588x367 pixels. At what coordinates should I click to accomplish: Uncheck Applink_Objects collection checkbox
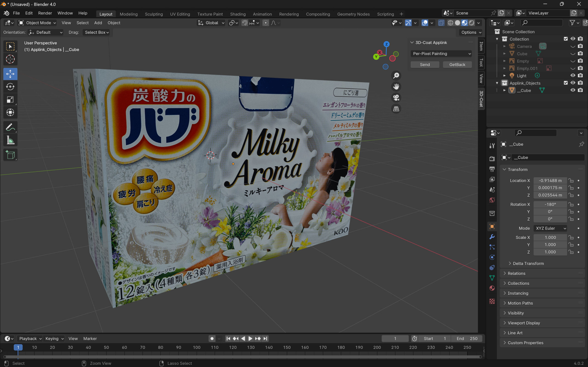click(566, 83)
